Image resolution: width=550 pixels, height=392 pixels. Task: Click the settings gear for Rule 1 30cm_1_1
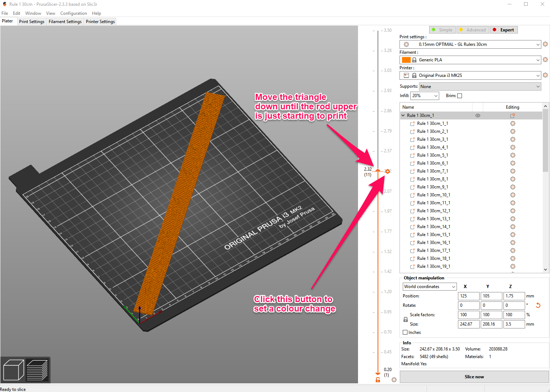(x=512, y=123)
